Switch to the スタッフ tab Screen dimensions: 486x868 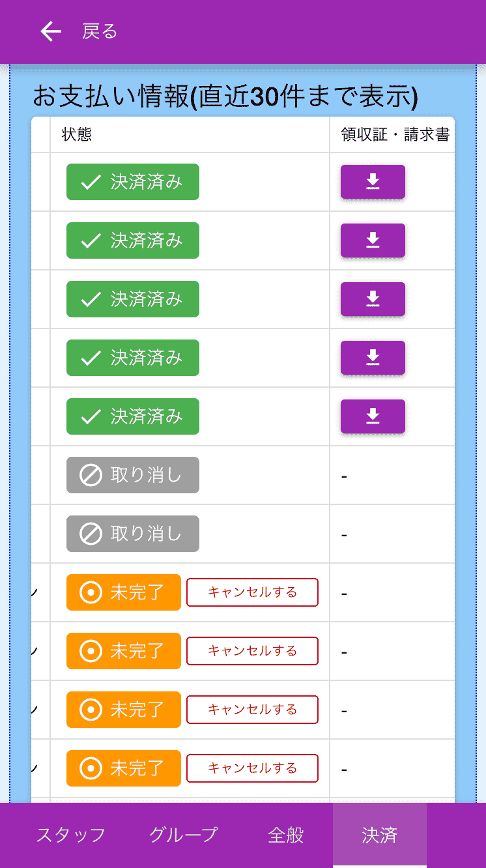[x=70, y=835]
